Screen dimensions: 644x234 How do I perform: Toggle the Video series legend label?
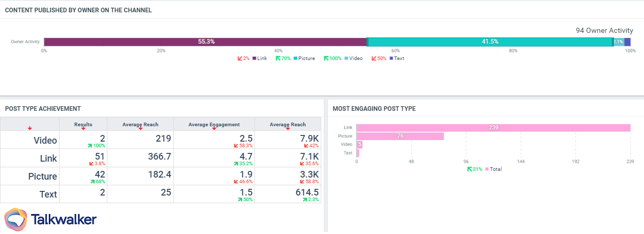[x=356, y=59]
